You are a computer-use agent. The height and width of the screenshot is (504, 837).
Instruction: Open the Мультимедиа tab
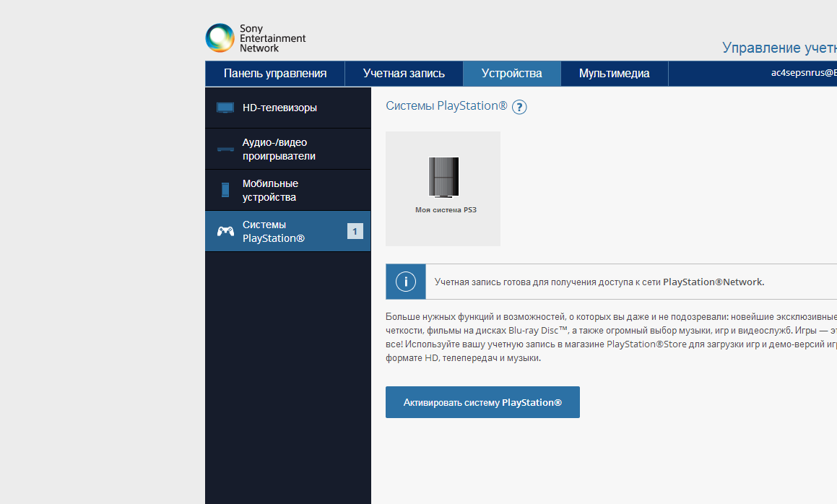(x=614, y=73)
